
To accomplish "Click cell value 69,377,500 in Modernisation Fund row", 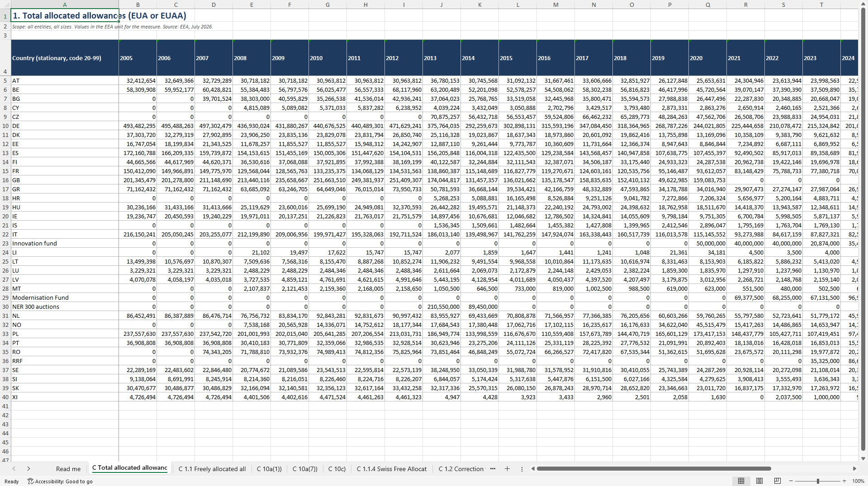I will (x=745, y=297).
